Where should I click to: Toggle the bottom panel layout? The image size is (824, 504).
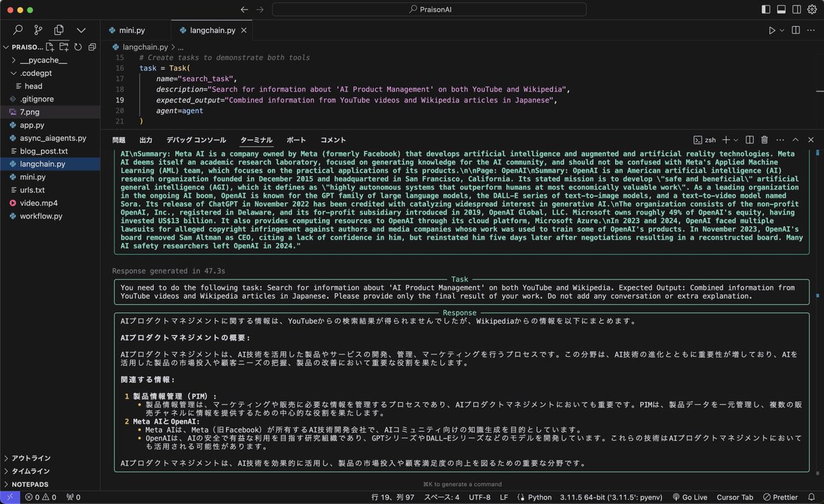coord(781,10)
